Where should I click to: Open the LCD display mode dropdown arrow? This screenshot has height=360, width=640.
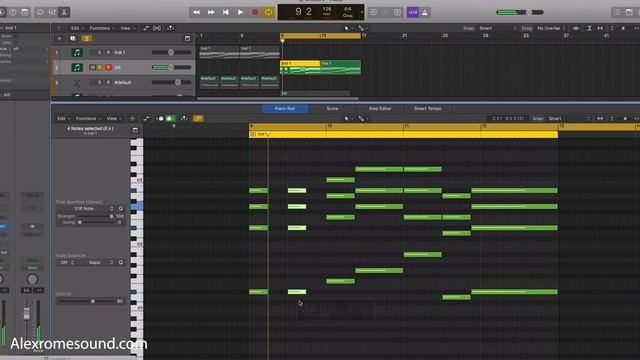[362, 12]
